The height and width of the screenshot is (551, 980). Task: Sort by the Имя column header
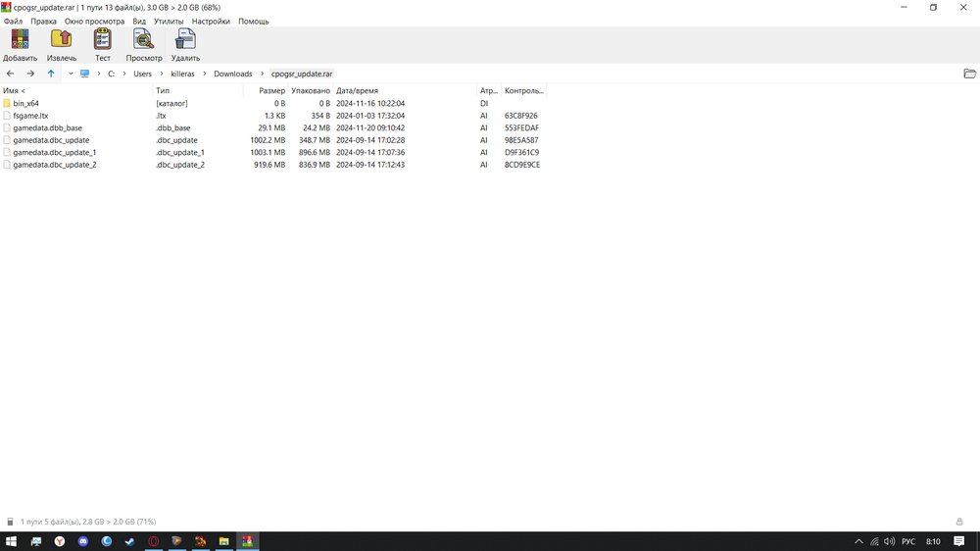76,90
